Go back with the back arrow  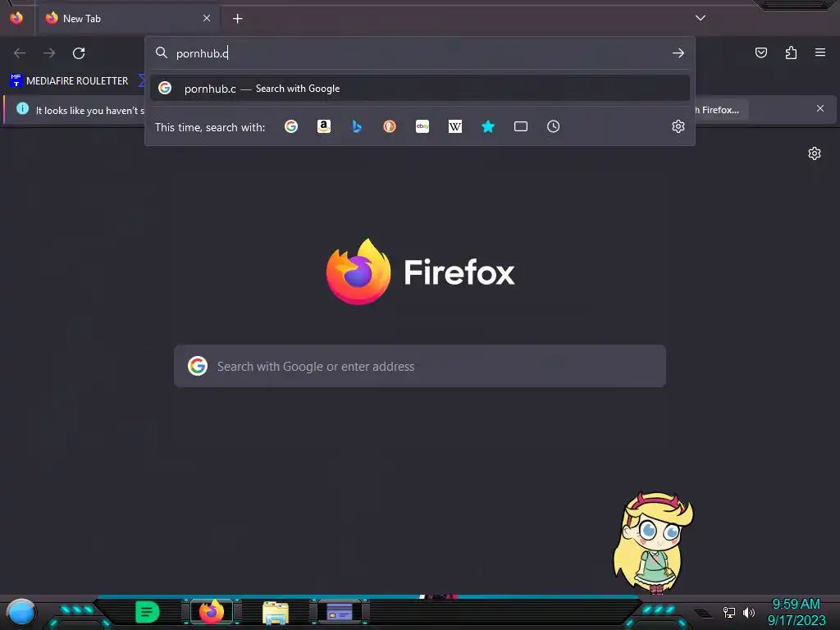pyautogui.click(x=20, y=53)
